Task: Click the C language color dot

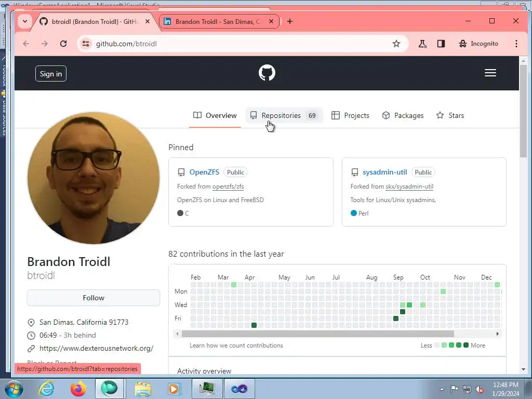Action: tap(180, 213)
